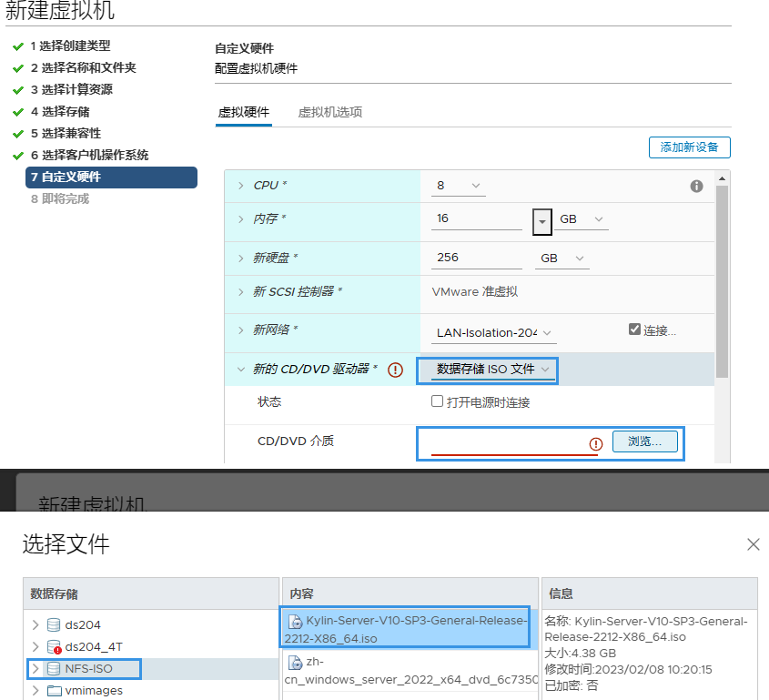Screen dimensions: 769x700
Task: Expand the NFS-ISO datastore tree node
Action: click(35, 669)
